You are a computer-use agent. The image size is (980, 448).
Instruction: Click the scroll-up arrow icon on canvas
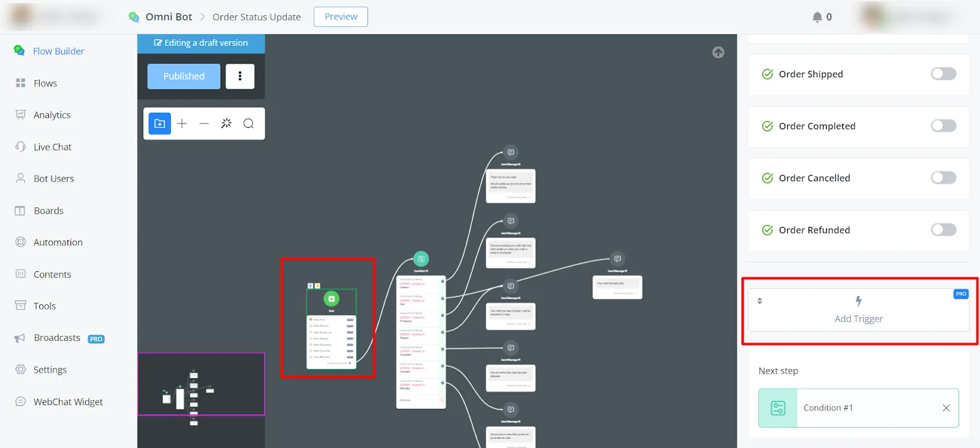(718, 53)
